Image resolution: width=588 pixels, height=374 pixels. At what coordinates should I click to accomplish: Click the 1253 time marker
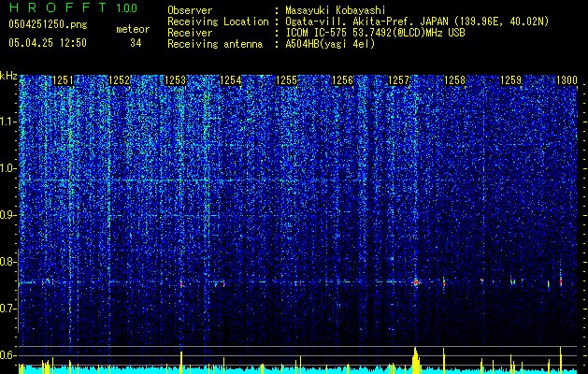pyautogui.click(x=175, y=80)
